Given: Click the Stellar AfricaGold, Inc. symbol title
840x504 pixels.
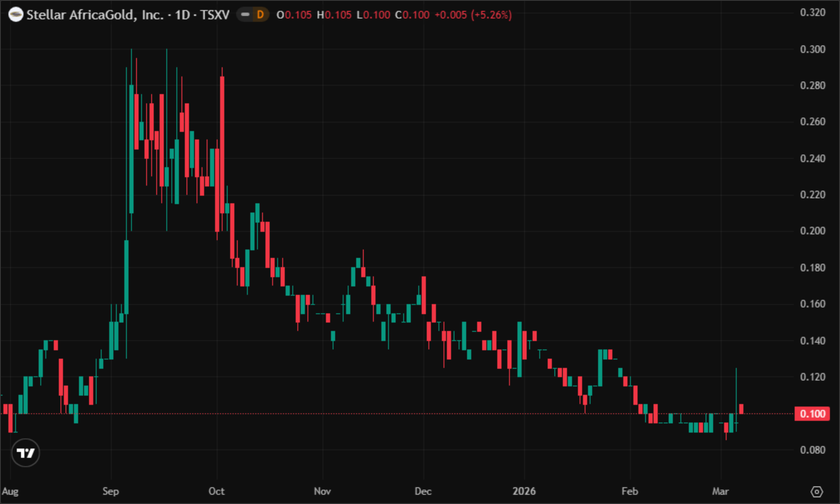Looking at the screenshot, I should click(95, 15).
